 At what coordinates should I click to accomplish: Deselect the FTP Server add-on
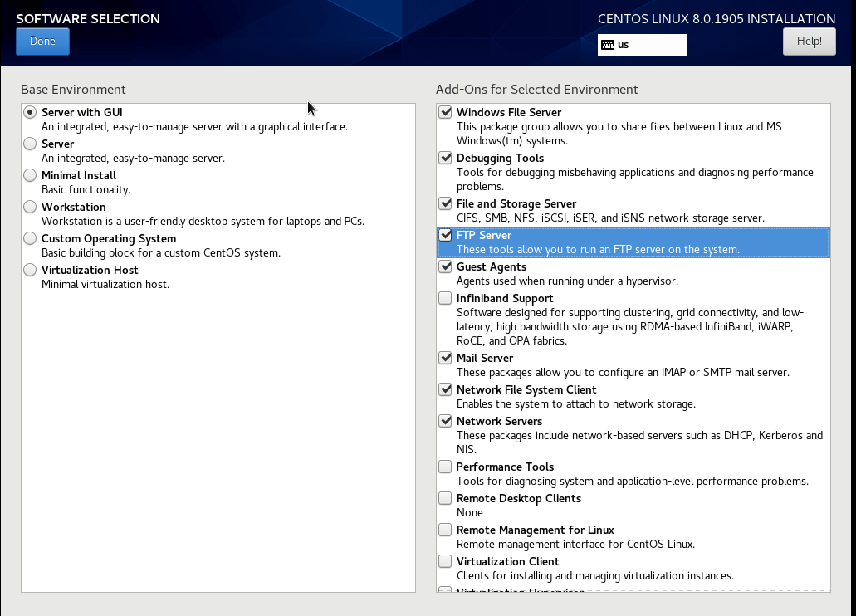pos(444,235)
